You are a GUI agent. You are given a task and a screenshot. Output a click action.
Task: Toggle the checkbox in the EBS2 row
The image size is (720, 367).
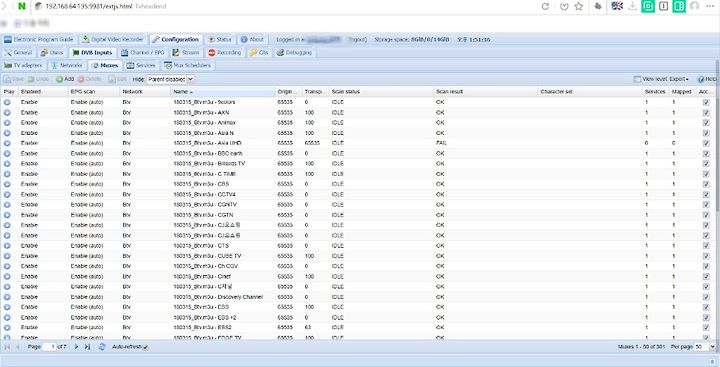point(706,327)
